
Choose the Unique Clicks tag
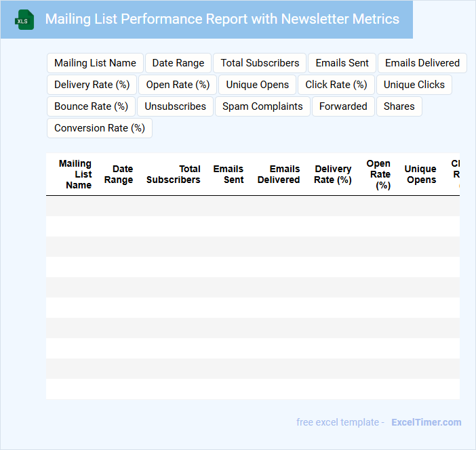414,85
